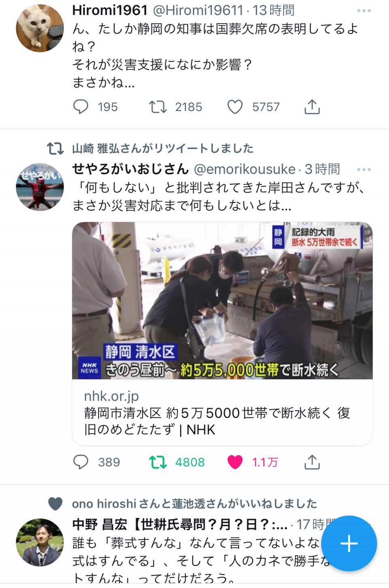Open more options for Hiromi1961's tweet
Screen dimensions: 389x588
[364, 11]
